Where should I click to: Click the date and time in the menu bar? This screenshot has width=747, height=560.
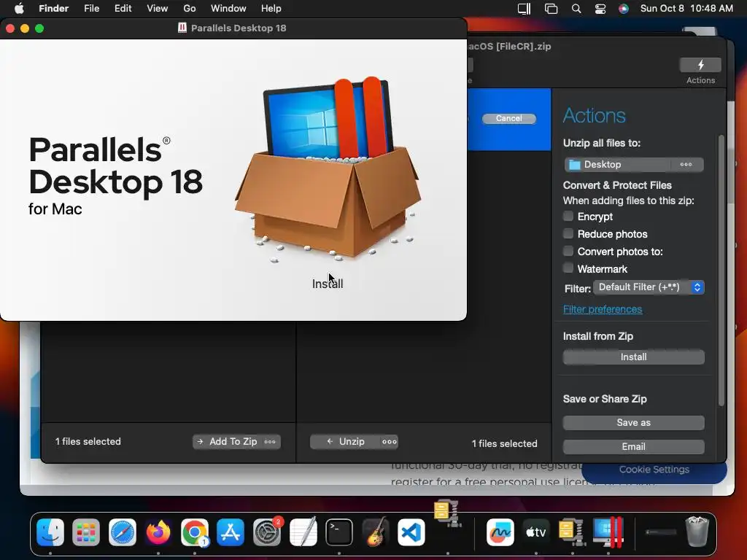(686, 9)
